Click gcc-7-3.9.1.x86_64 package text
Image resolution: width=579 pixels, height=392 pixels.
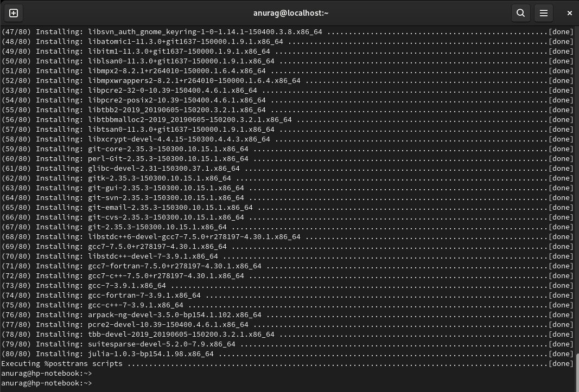click(x=126, y=285)
